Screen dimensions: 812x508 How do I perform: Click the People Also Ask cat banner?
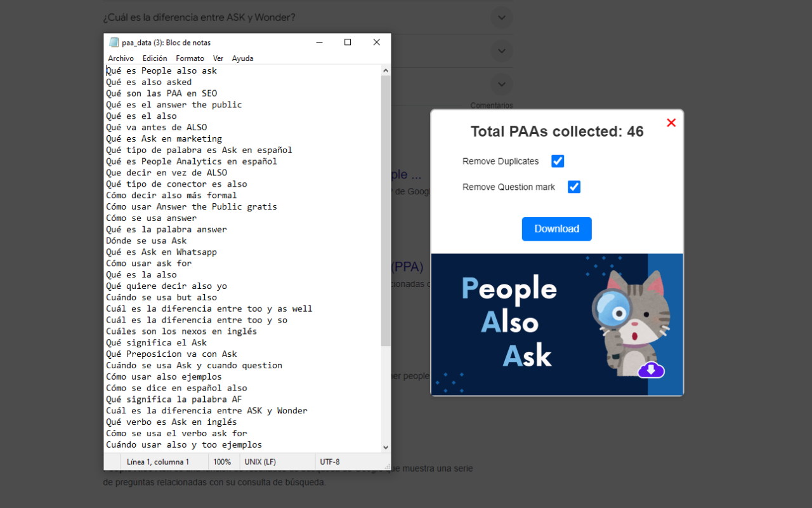[x=557, y=324]
